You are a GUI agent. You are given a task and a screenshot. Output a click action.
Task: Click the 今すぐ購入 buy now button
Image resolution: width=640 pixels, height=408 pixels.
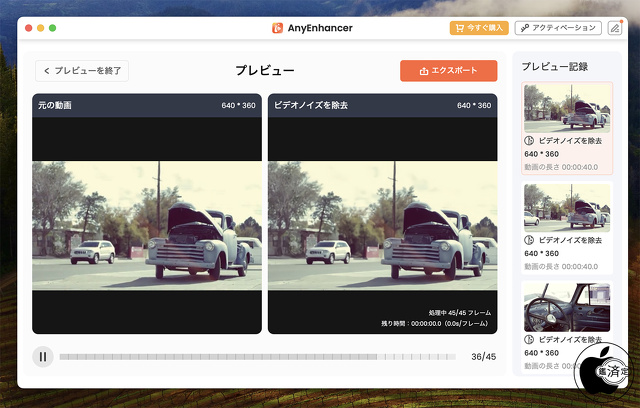pyautogui.click(x=479, y=28)
